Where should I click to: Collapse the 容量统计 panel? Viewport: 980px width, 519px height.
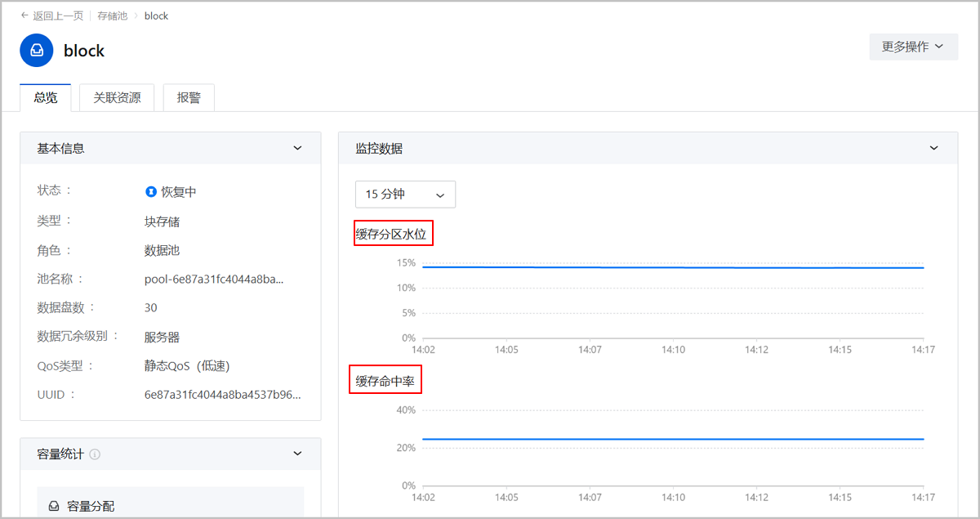coord(297,454)
